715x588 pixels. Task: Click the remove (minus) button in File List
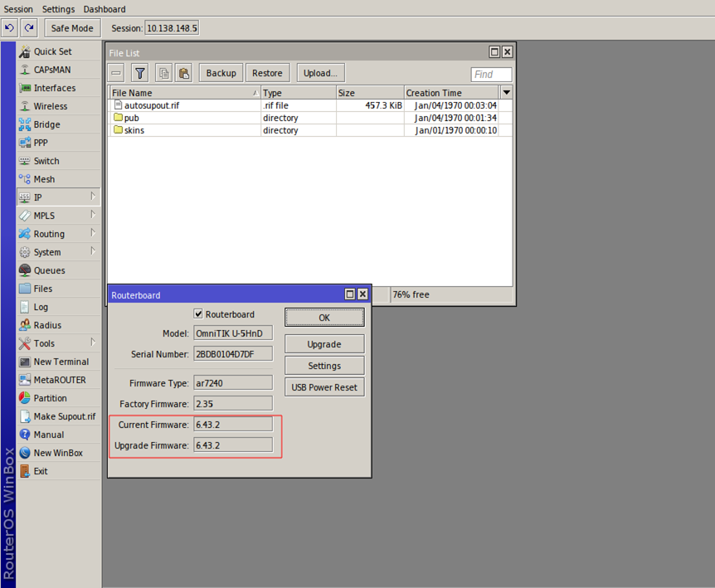[x=116, y=73]
